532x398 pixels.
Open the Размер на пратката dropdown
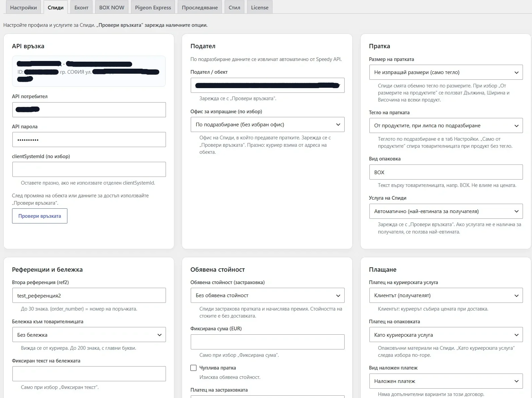click(446, 72)
